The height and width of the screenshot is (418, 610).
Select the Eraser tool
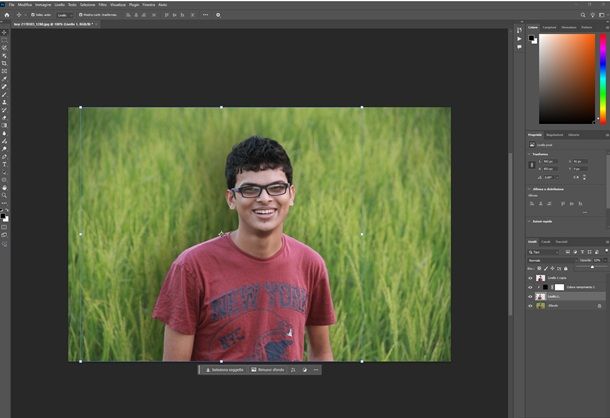(4, 118)
